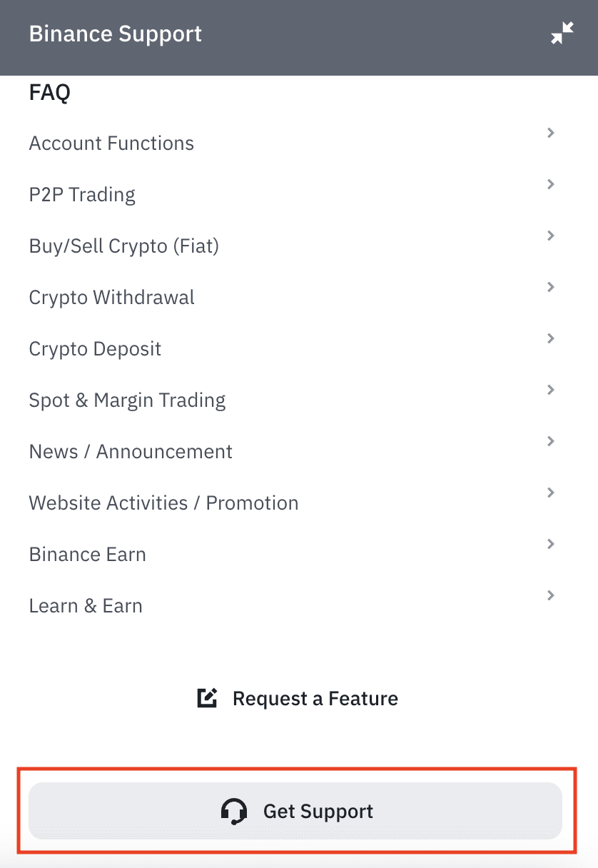Click the headset icon on Get Support

[x=234, y=812]
